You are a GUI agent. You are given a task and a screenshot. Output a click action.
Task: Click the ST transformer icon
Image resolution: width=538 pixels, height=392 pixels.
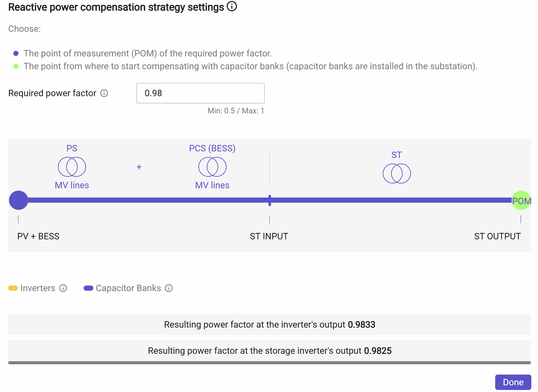tap(397, 173)
